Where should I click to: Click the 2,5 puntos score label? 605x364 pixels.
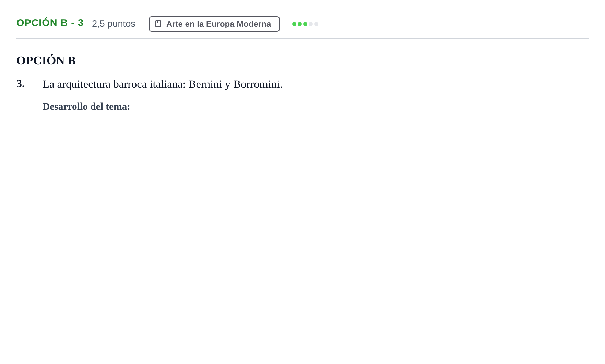pos(114,24)
